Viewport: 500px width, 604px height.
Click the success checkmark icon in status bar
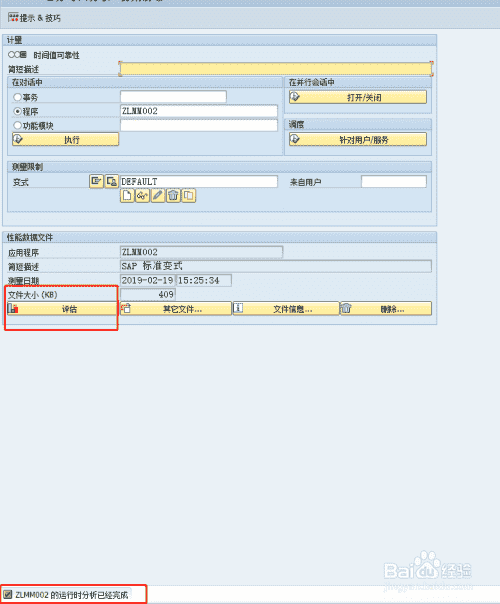[x=8, y=594]
